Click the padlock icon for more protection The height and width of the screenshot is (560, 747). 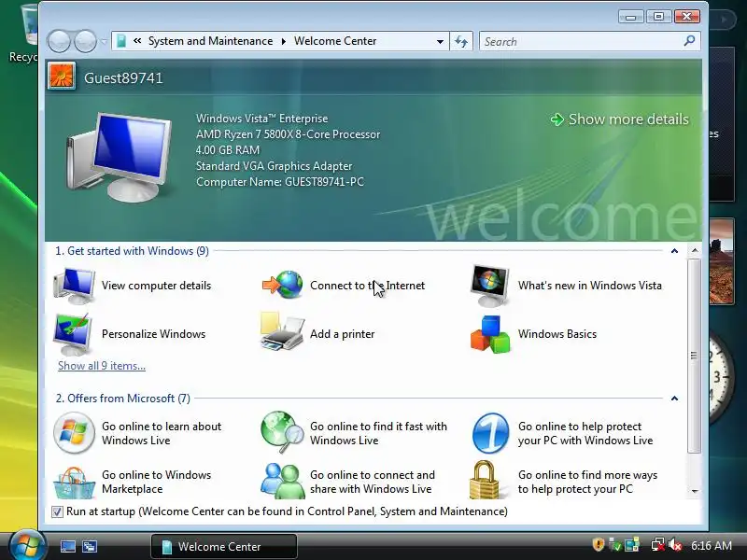(485, 480)
